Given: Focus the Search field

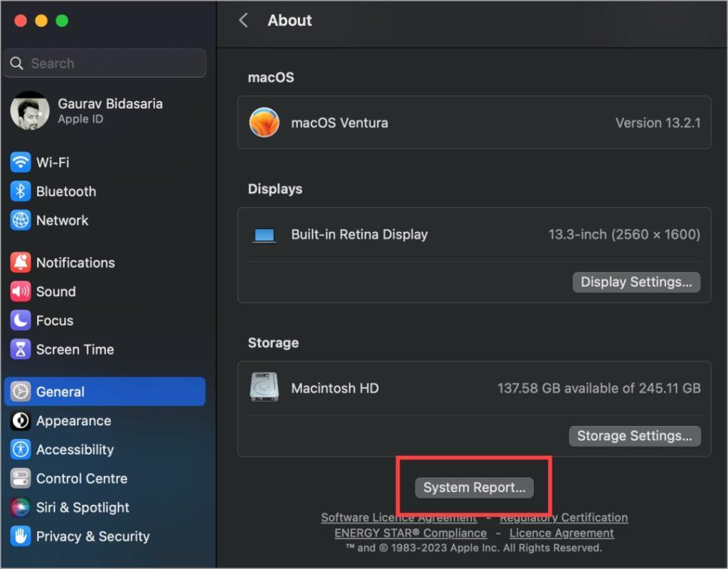Looking at the screenshot, I should (105, 63).
